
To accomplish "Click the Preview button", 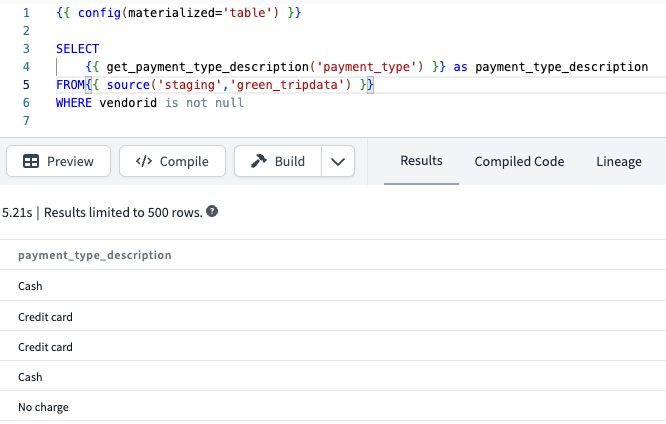I will [x=59, y=161].
